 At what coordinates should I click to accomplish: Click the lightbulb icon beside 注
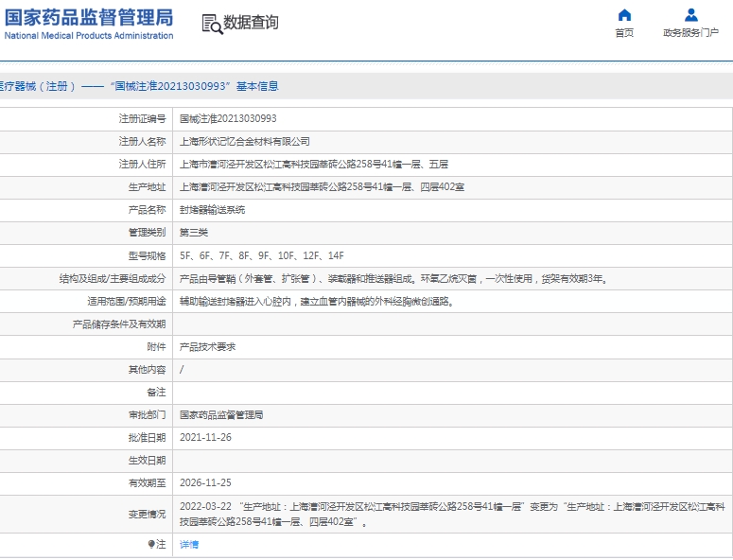pyautogui.click(x=151, y=544)
